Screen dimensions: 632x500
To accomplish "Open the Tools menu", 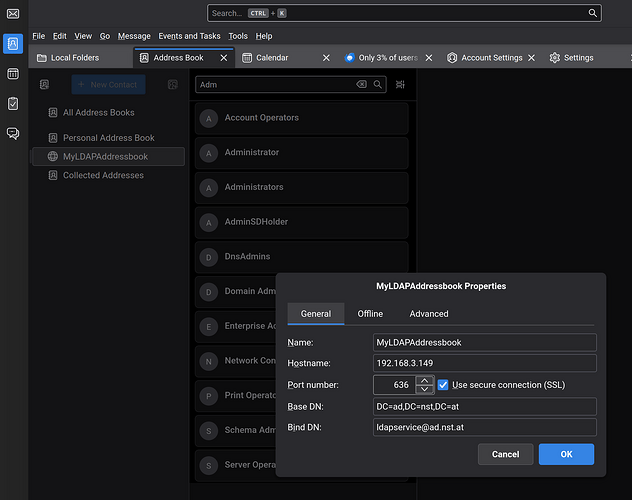I will click(238, 36).
